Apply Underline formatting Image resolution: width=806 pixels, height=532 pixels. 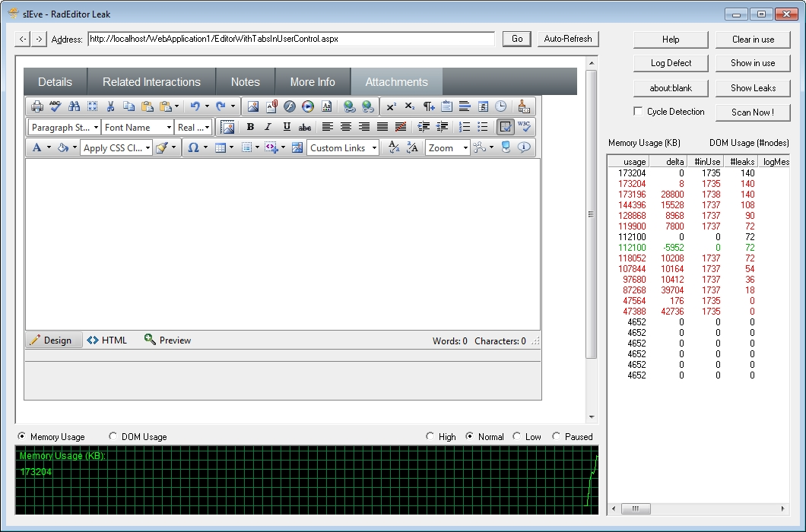click(287, 128)
